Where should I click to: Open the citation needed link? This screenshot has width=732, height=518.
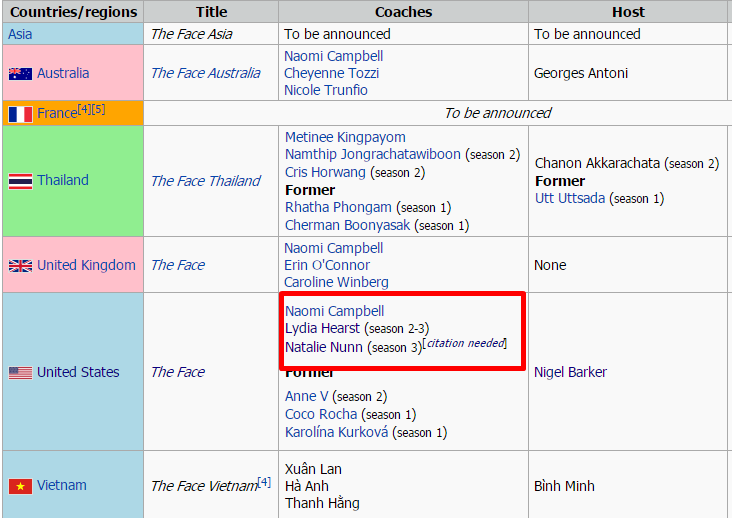466,343
